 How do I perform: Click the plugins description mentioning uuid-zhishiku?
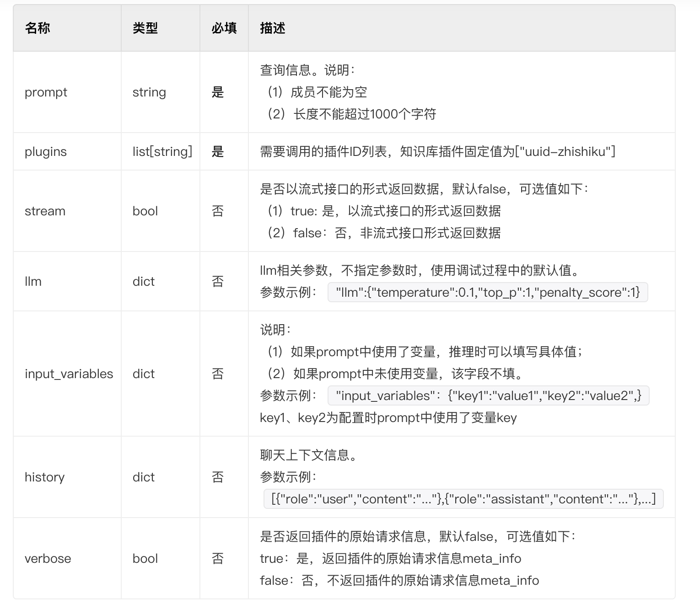437,152
